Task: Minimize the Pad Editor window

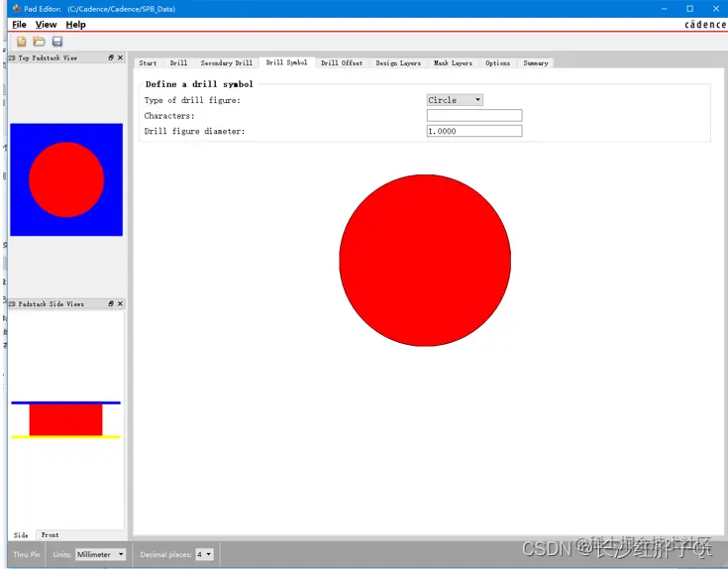Action: point(665,9)
